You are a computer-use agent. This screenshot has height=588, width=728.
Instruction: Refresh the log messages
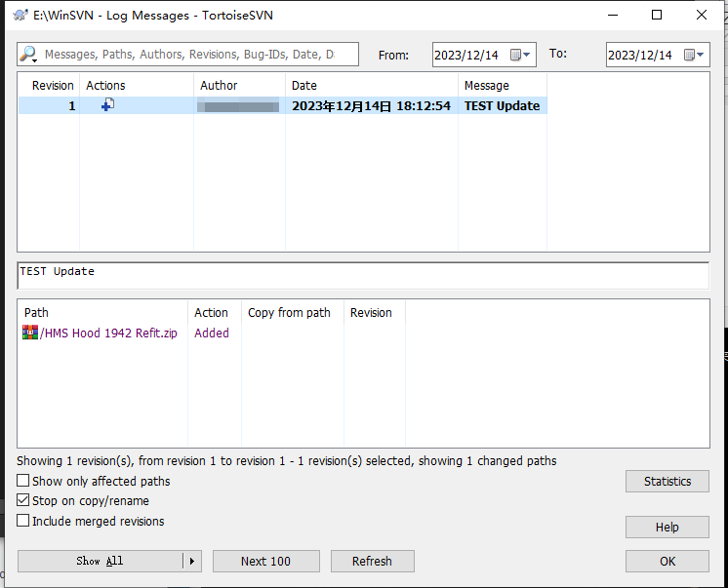pyautogui.click(x=372, y=561)
